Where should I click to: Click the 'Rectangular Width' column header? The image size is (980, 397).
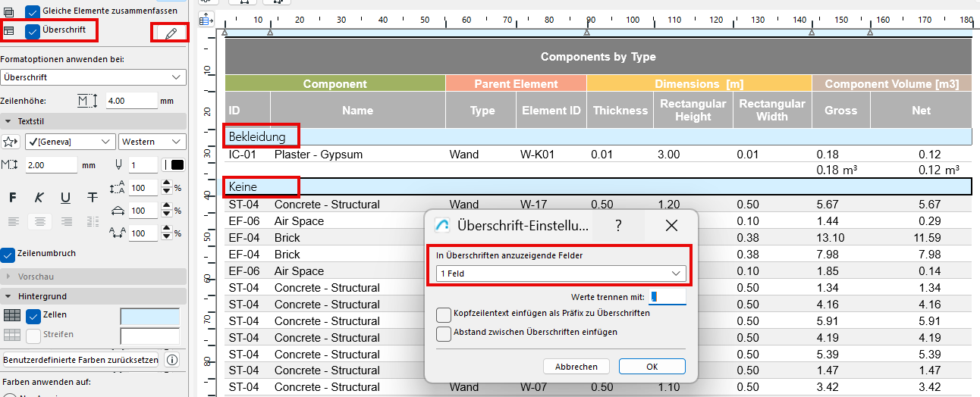point(772,111)
